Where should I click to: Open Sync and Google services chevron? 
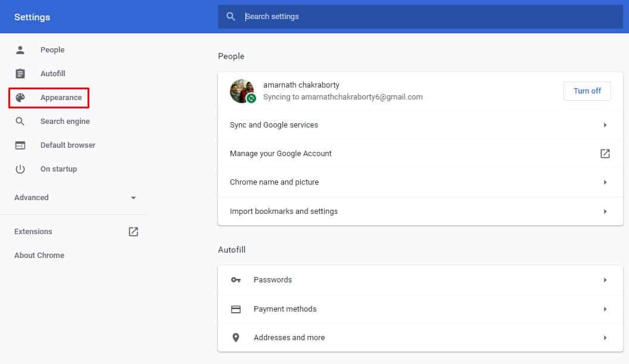point(605,125)
